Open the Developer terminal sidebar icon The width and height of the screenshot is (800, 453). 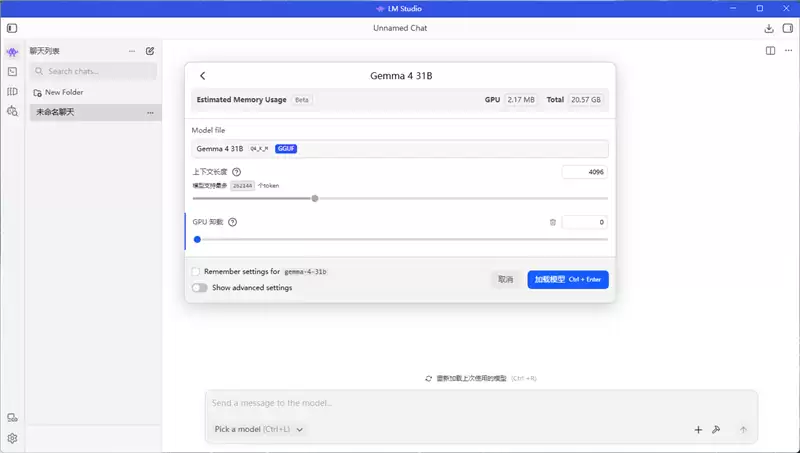(x=12, y=72)
